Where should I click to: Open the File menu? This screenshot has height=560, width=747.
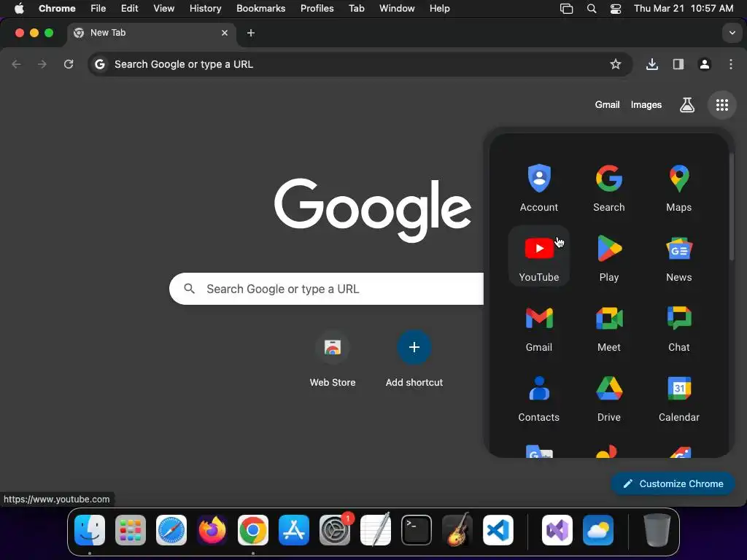98,8
